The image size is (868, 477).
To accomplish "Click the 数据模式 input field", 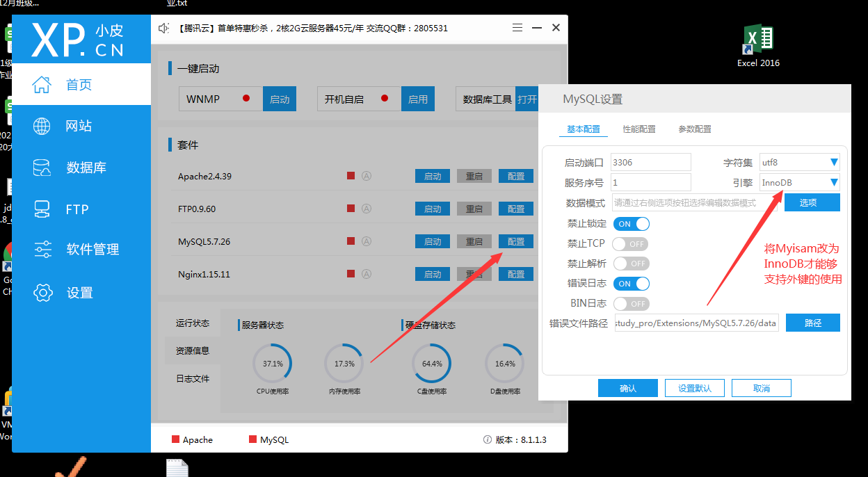I will pos(696,202).
